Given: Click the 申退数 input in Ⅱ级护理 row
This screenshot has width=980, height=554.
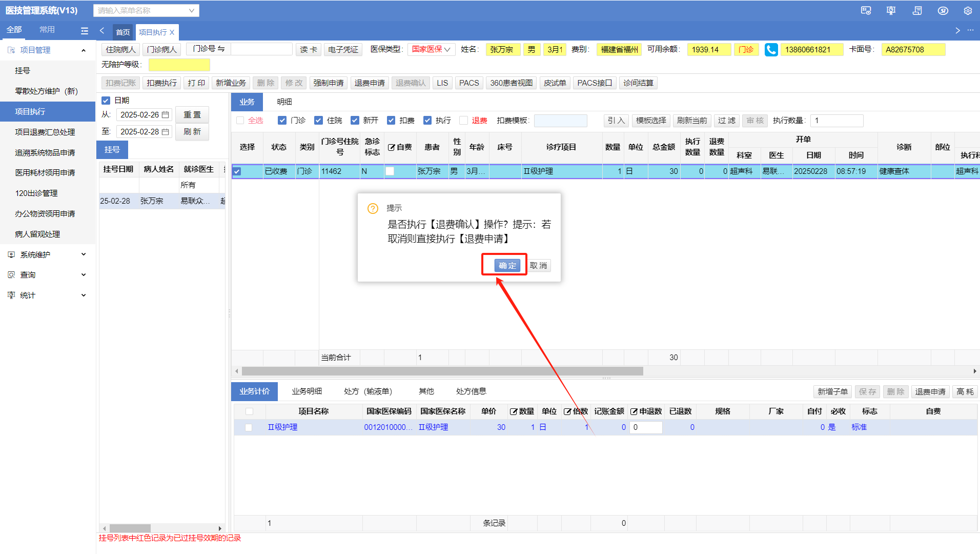Looking at the screenshot, I should (x=646, y=427).
